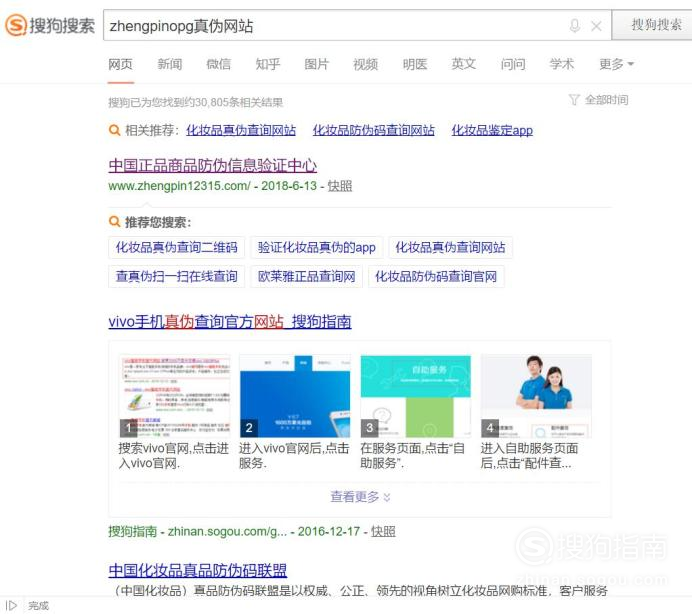Screen dimensions: 692x614
Task: Open step 4 thumbnail with two staff
Action: click(536, 396)
